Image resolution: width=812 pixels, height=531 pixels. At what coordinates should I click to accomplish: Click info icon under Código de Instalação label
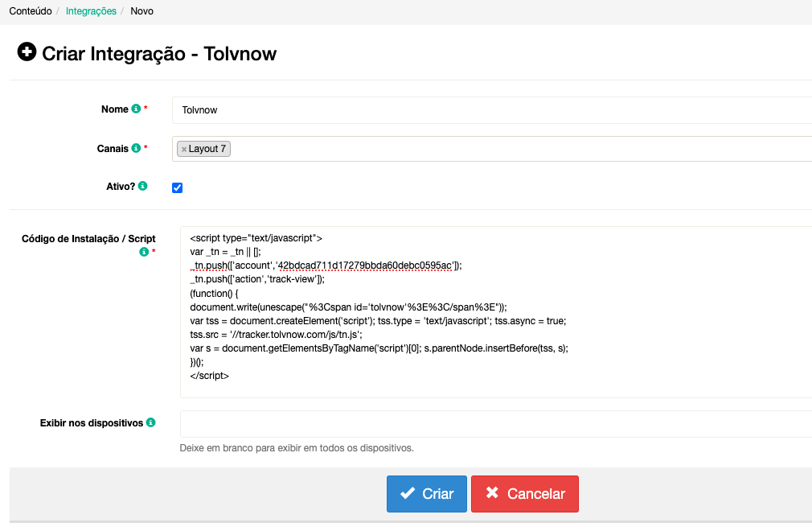click(x=144, y=252)
